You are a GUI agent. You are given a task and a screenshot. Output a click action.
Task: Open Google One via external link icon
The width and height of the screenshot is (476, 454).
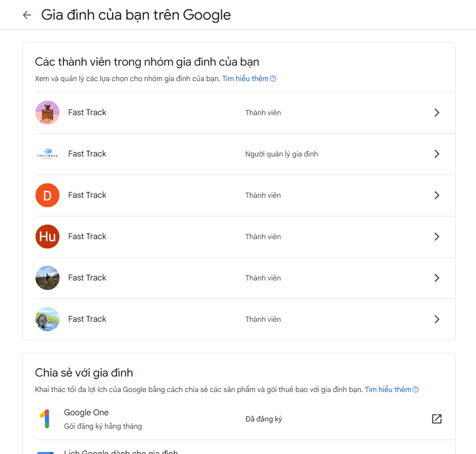[437, 418]
